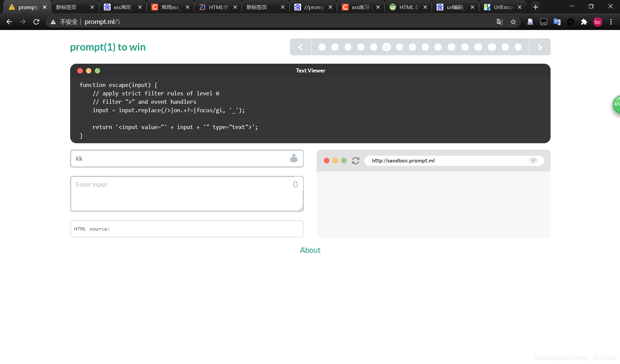Click the red dot in the sandbox window
620x364 pixels.
click(326, 161)
